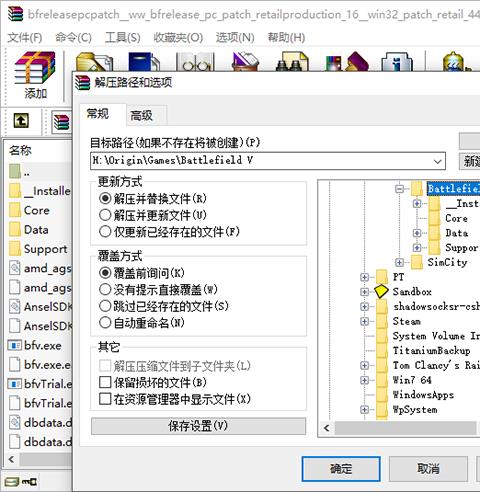This screenshot has height=492, width=480.
Task: Click the 取消 button
Action: pyautogui.click(x=428, y=469)
